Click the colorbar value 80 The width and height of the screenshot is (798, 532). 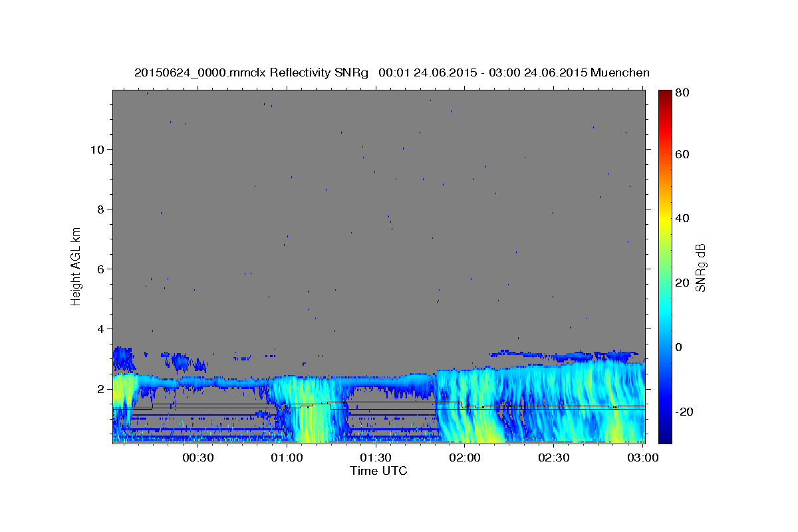pos(682,92)
